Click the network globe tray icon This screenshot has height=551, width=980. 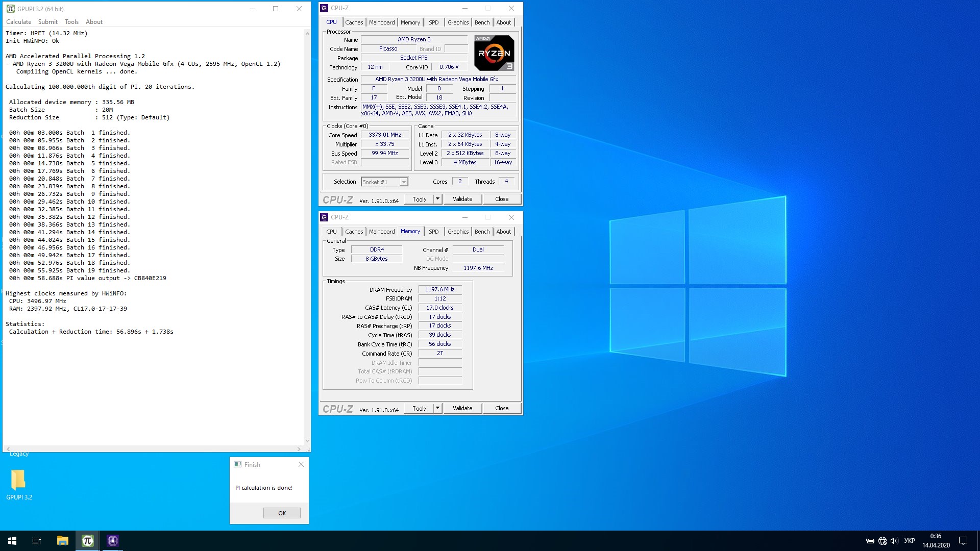coord(883,541)
